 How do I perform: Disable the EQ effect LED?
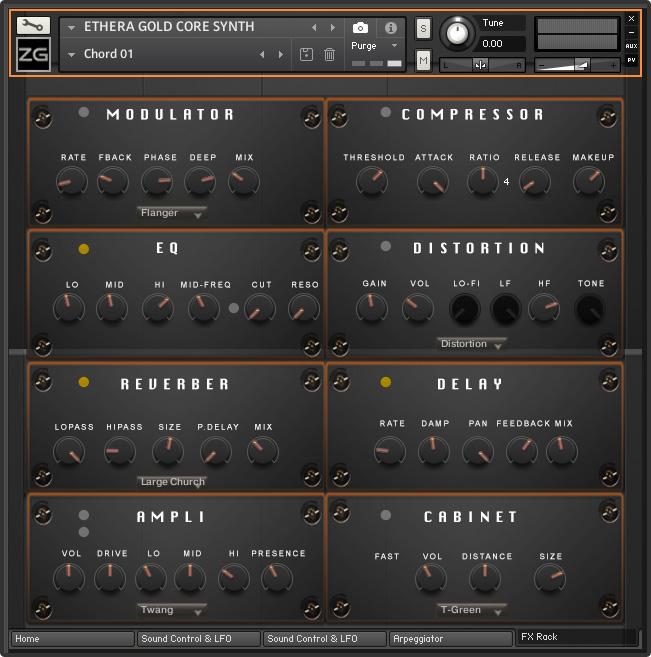84,249
